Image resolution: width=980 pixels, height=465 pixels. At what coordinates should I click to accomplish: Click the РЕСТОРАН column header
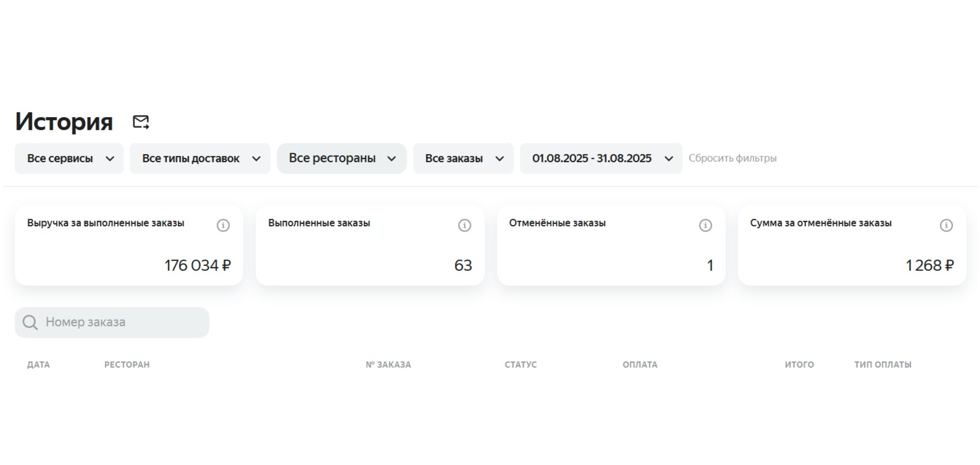(127, 364)
